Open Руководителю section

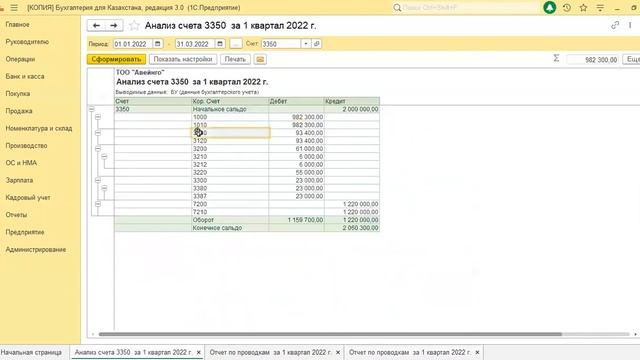(x=27, y=42)
